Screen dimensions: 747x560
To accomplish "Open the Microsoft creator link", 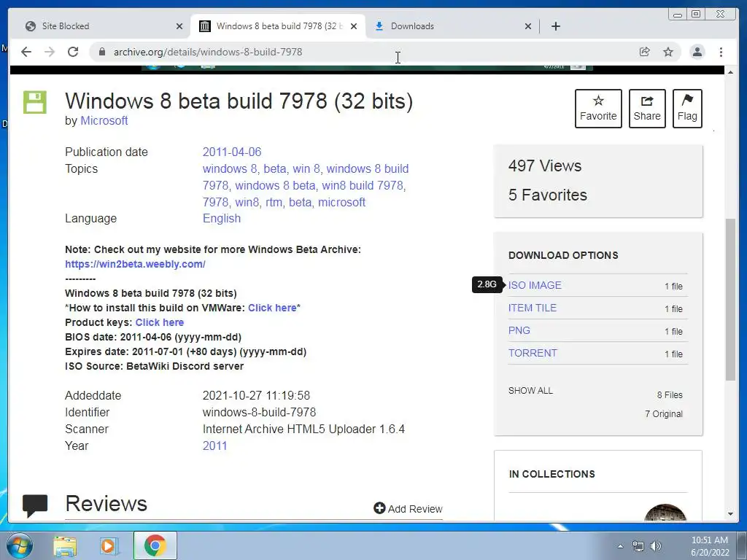I will [x=104, y=120].
